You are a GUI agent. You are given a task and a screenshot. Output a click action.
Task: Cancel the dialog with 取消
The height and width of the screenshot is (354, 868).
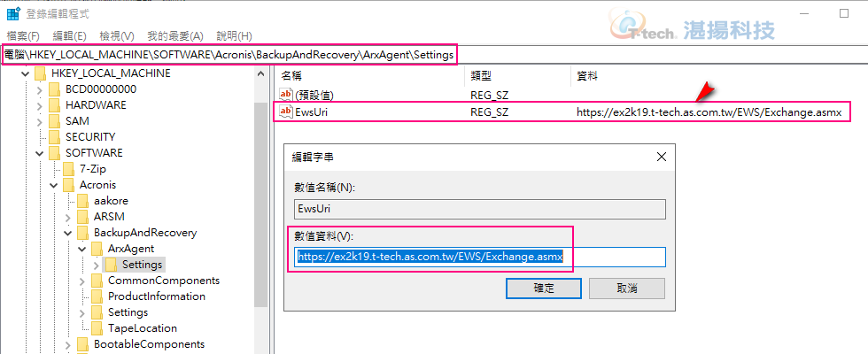coord(627,289)
